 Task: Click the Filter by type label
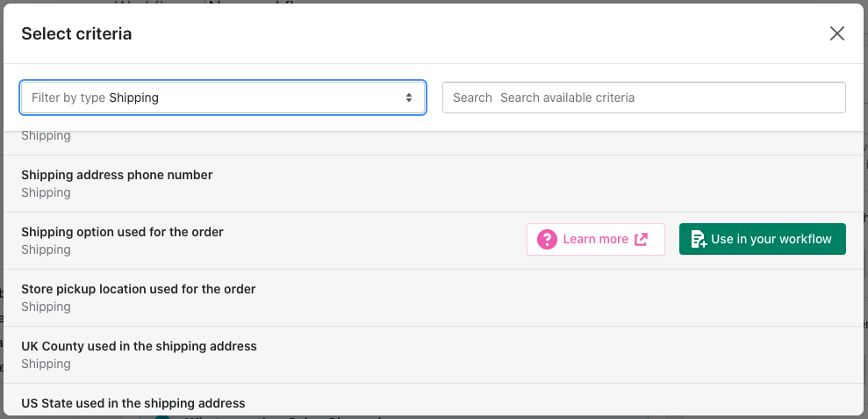point(68,98)
